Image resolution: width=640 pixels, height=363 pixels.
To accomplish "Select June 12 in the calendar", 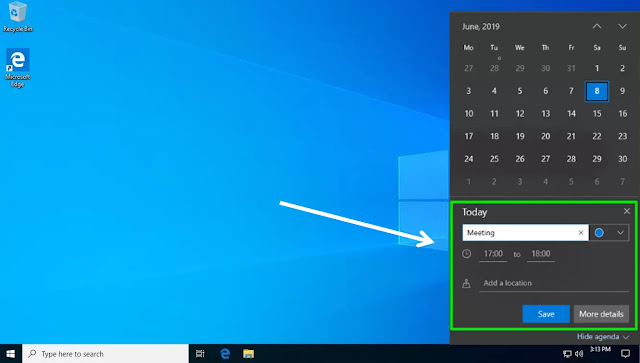I will (x=520, y=114).
